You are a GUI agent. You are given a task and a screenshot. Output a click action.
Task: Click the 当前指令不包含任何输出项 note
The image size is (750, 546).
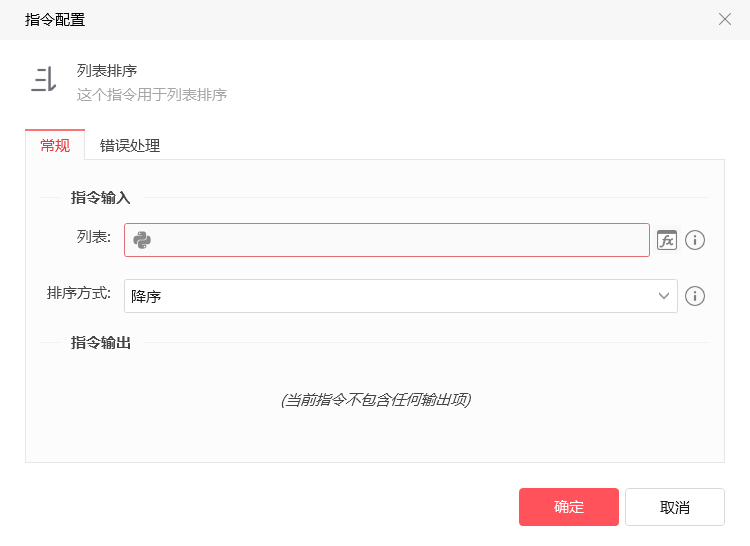[x=376, y=399]
